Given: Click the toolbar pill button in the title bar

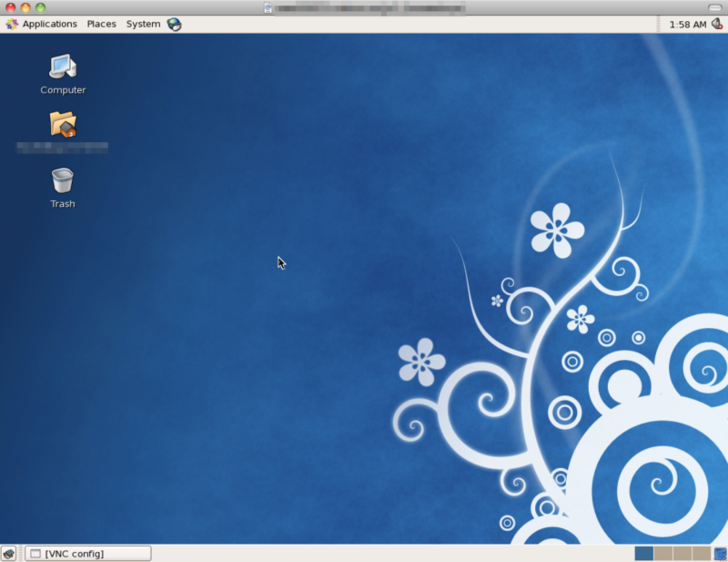Looking at the screenshot, I should tap(715, 8).
